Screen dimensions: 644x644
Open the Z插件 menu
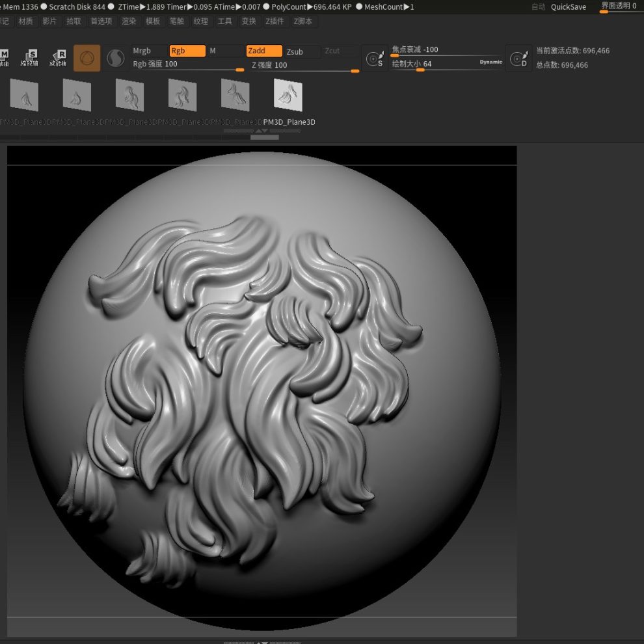point(275,21)
